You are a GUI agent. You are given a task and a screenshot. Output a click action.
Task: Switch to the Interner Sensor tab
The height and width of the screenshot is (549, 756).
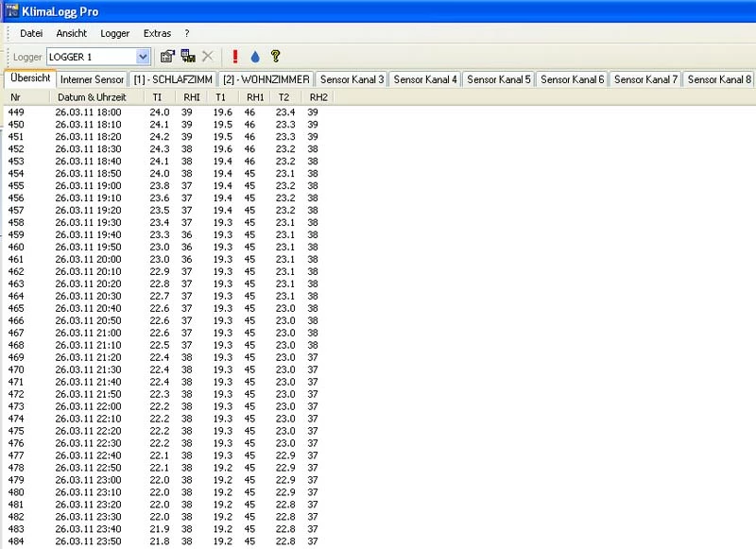pyautogui.click(x=92, y=79)
